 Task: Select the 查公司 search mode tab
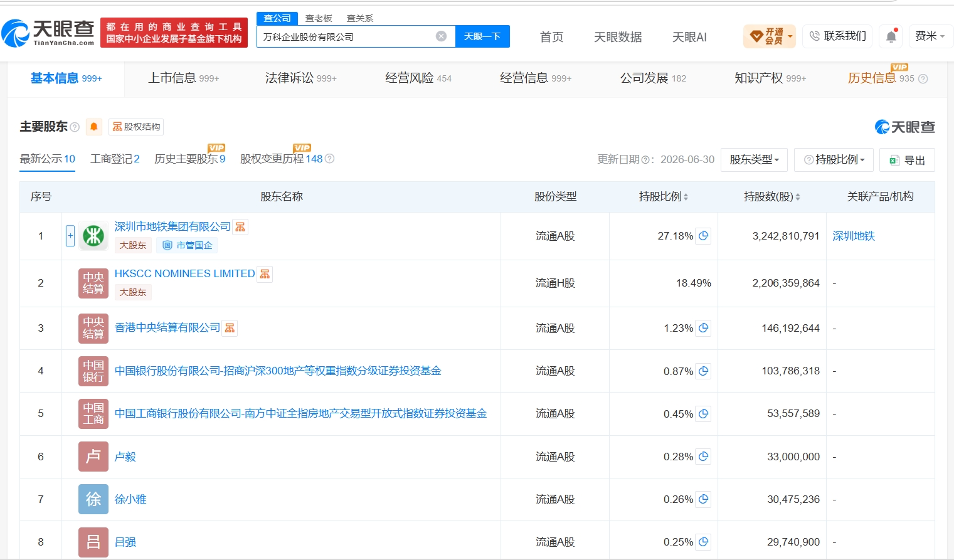tap(277, 18)
